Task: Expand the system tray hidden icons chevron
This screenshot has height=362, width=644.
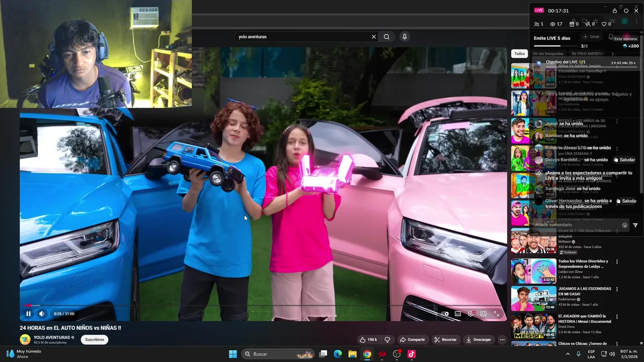Action: 568,354
